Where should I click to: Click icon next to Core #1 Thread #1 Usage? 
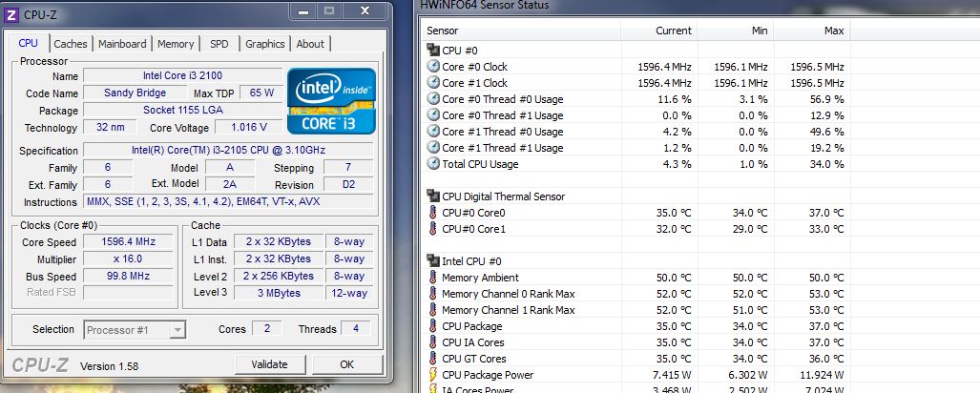(x=433, y=148)
